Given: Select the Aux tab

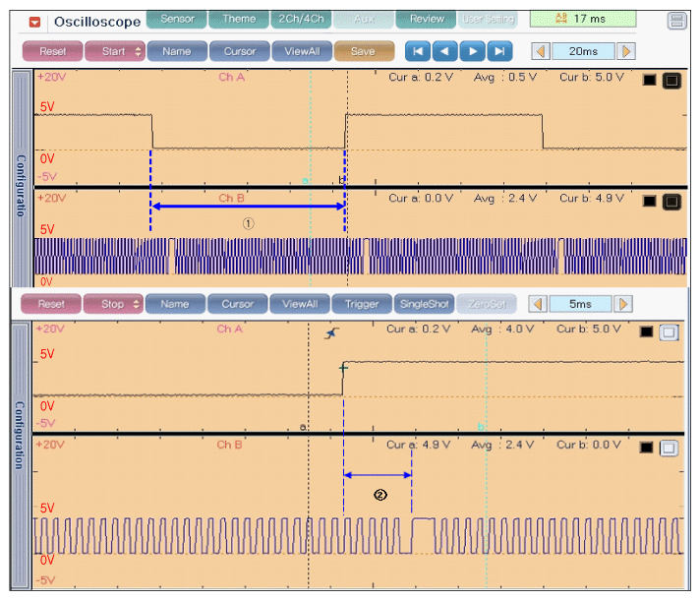Looking at the screenshot, I should (x=364, y=20).
